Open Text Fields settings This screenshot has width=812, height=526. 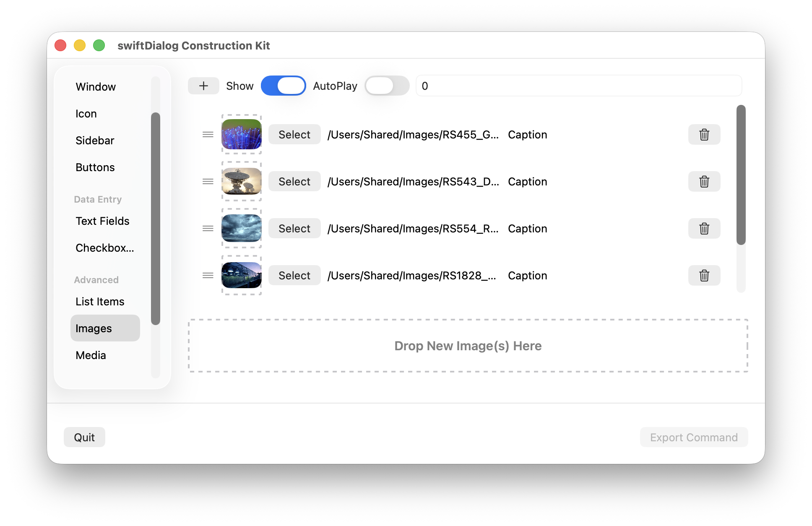pos(102,221)
